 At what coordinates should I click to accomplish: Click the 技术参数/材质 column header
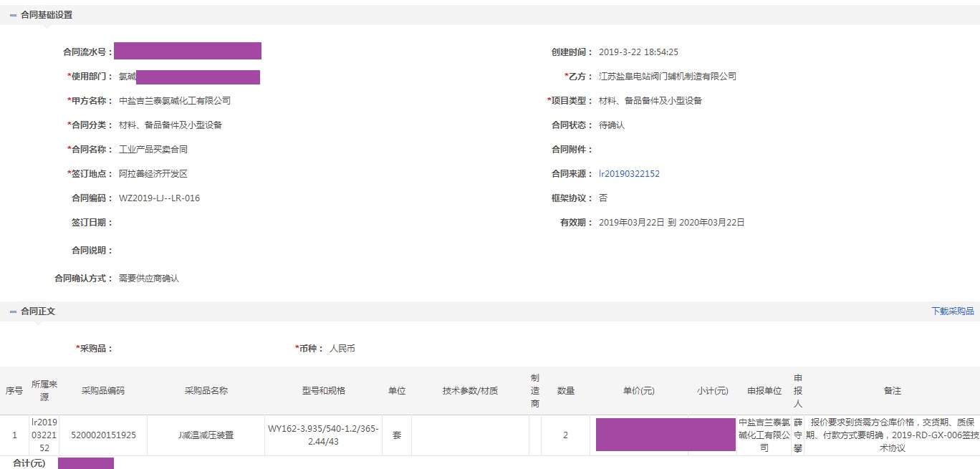coord(470,391)
